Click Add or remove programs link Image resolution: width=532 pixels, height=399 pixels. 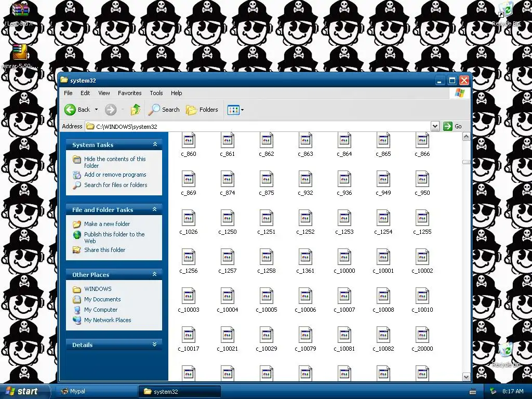pyautogui.click(x=115, y=175)
